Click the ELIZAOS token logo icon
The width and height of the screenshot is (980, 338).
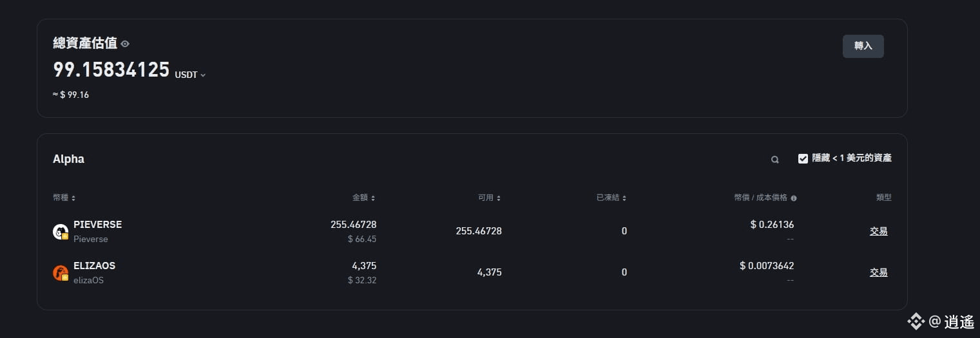(61, 273)
